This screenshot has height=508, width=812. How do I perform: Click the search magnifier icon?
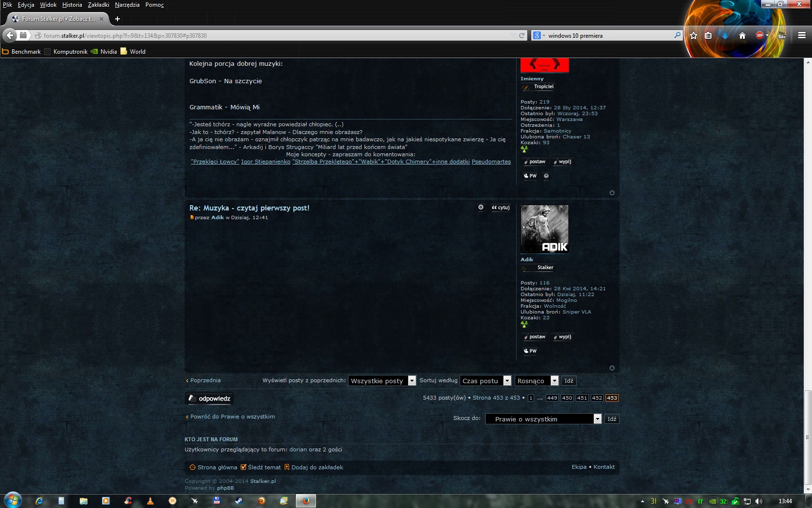[677, 35]
